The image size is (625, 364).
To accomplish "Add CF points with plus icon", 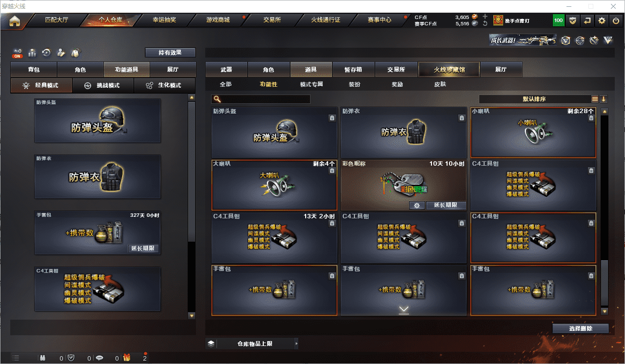I will [x=485, y=17].
